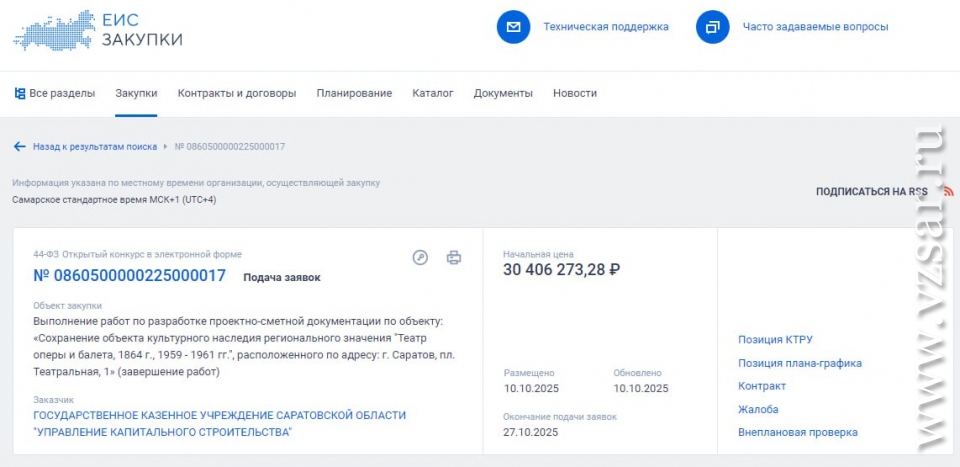Viewport: 960px width, 467px height.
Task: Select Документы in navigation
Action: coord(503,93)
